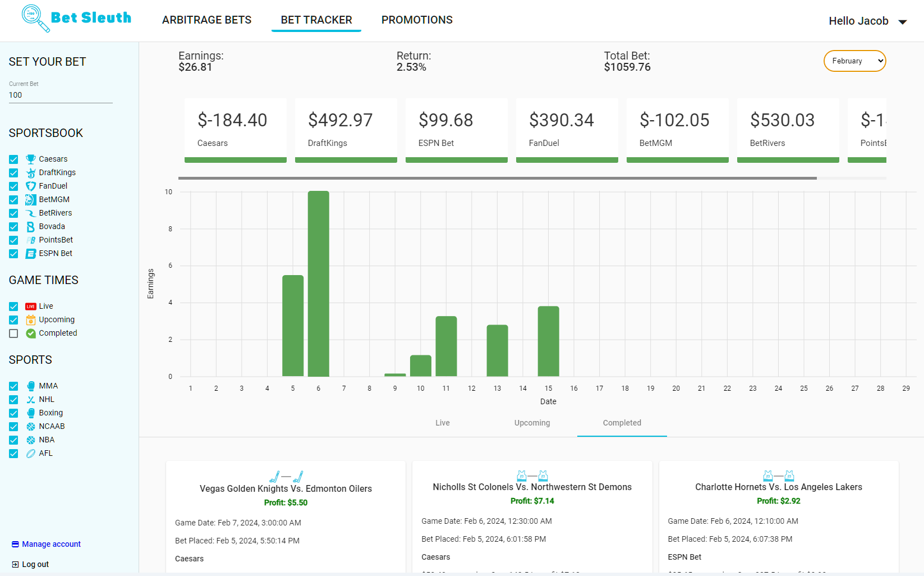Click the Bet Sleuth brand name

(91, 18)
